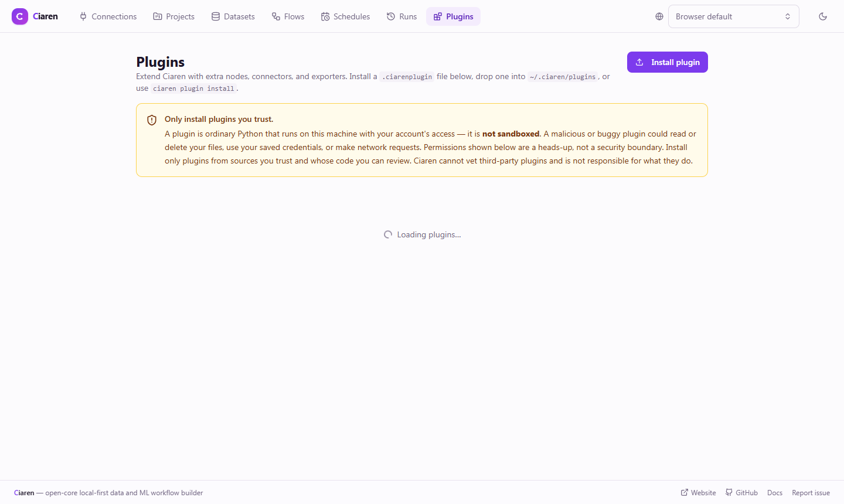This screenshot has height=504, width=844.
Task: Click the "Loading plugins..." text
Action: [429, 234]
